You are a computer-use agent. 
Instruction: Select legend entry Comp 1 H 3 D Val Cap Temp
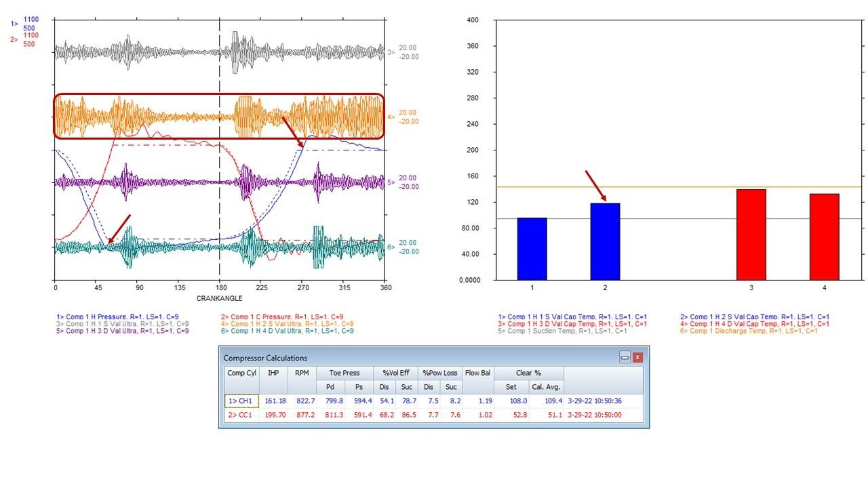[x=572, y=324]
